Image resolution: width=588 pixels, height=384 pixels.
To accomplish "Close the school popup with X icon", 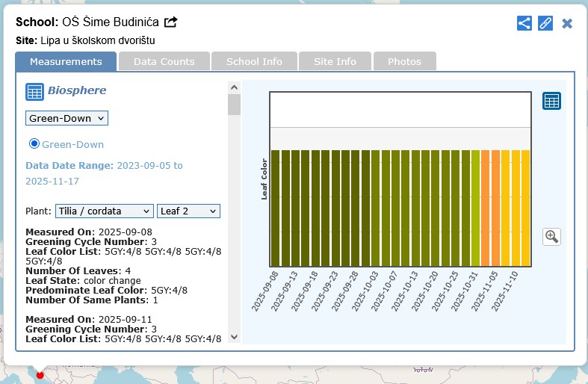I will [x=567, y=23].
